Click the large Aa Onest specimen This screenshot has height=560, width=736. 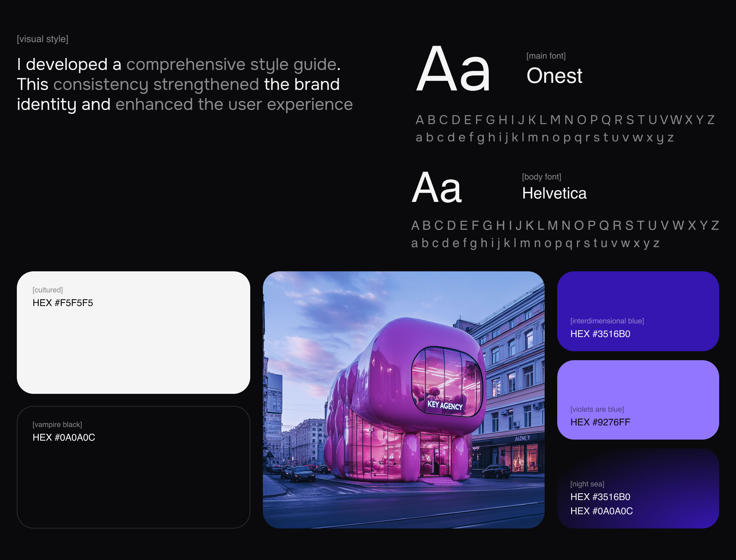tap(453, 69)
